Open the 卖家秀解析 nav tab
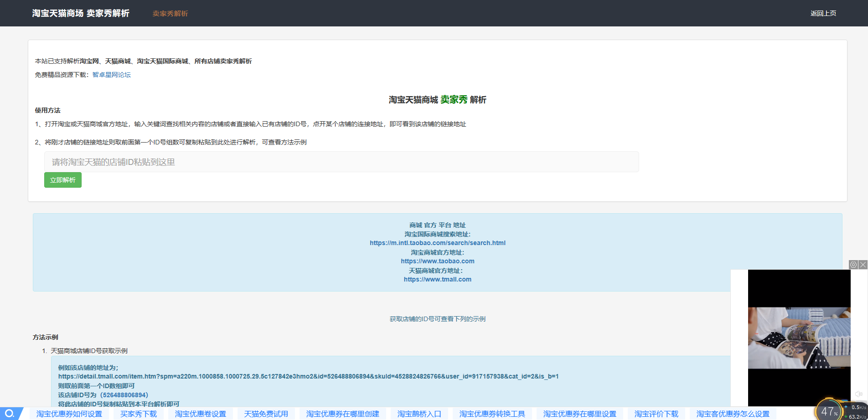This screenshot has height=420, width=868. click(x=170, y=14)
